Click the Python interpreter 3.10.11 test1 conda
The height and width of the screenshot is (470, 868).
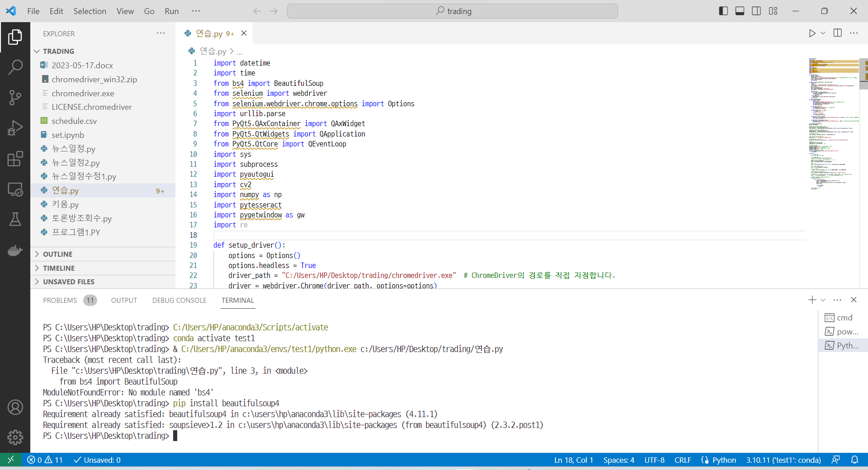point(783,460)
